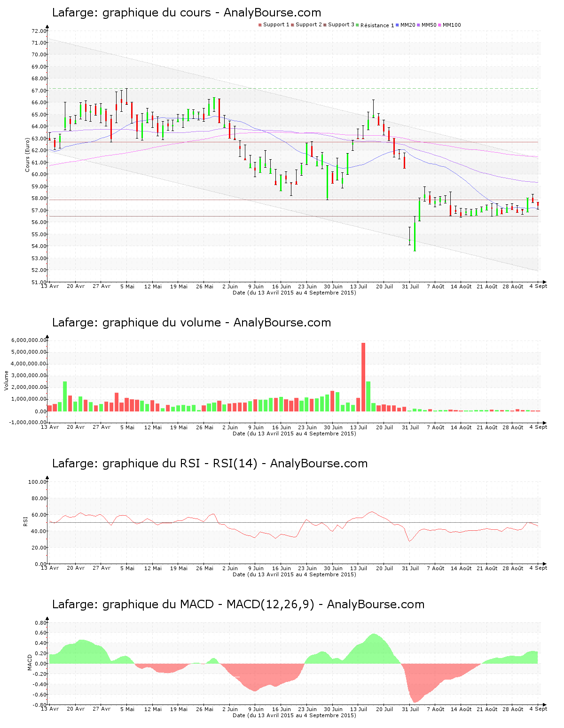Click the date range caption under price chart
This screenshot has width=564, height=728.
pos(294,293)
